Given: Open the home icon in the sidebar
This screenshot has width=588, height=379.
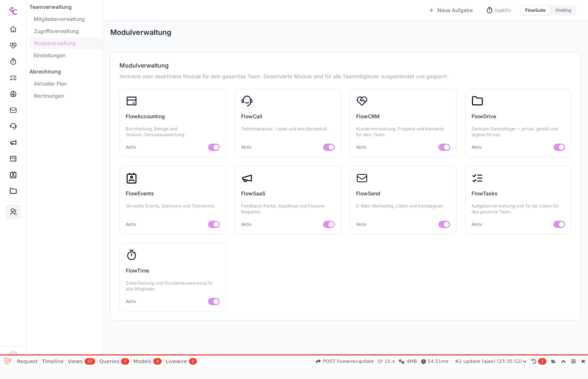Looking at the screenshot, I should 13,29.
